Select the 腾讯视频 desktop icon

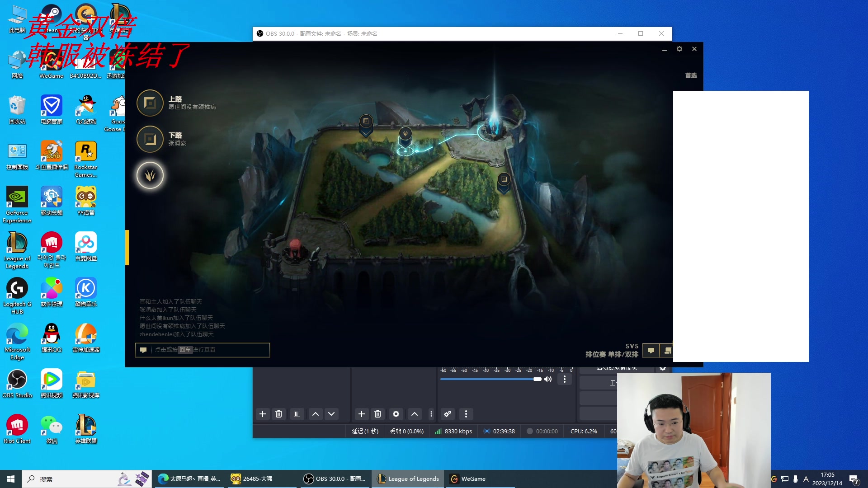coord(52,384)
